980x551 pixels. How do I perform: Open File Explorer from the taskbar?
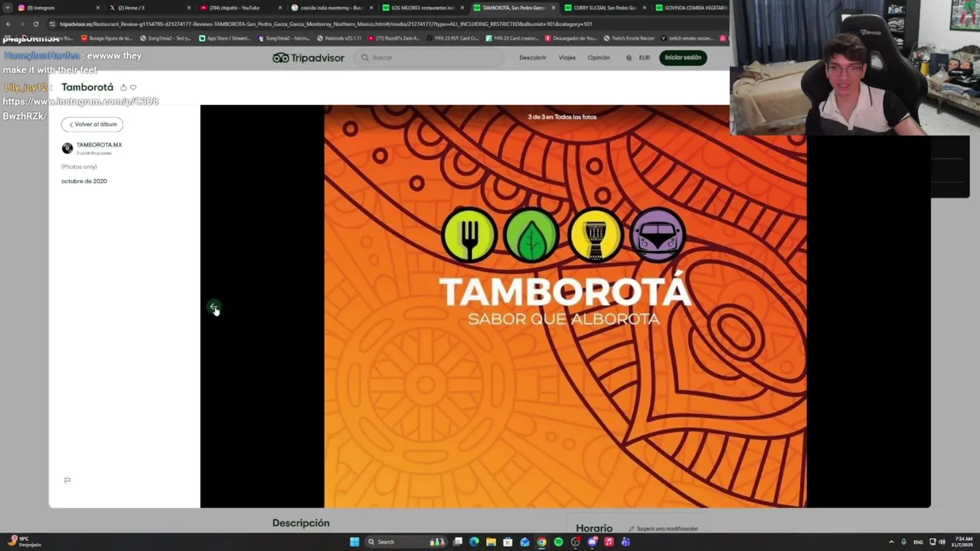(x=491, y=542)
